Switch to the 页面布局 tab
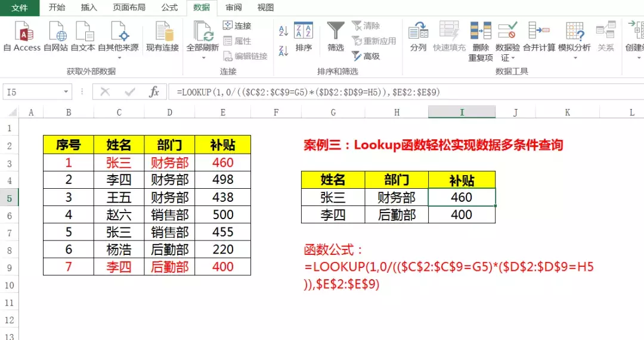This screenshot has height=340, width=644. coord(129,7)
